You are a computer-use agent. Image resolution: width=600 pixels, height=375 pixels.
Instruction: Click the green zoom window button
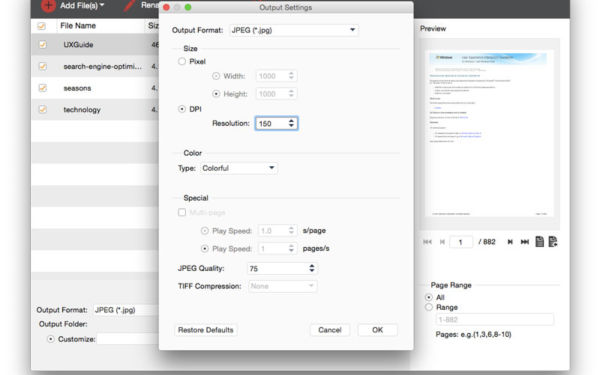[188, 7]
